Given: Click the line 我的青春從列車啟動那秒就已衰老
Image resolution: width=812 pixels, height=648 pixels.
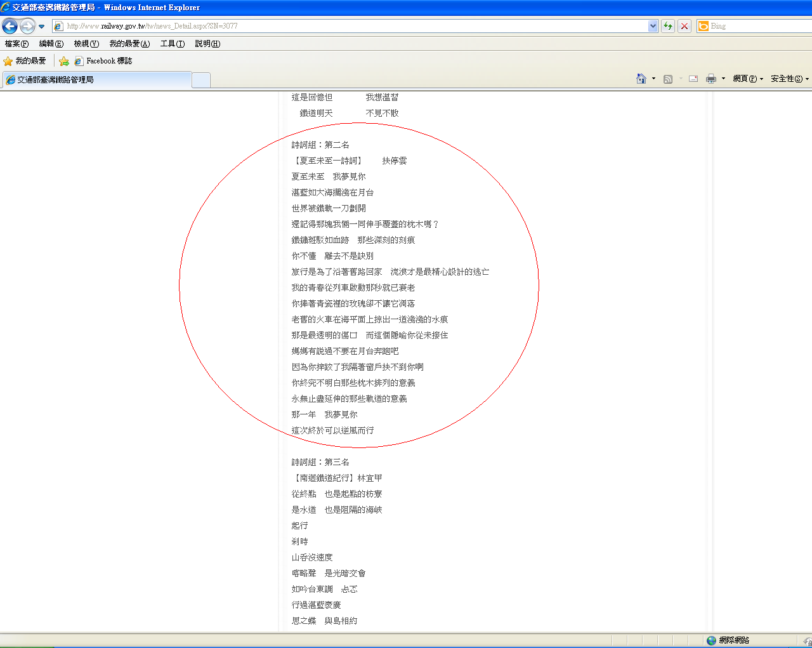Looking at the screenshot, I should pyautogui.click(x=353, y=288).
